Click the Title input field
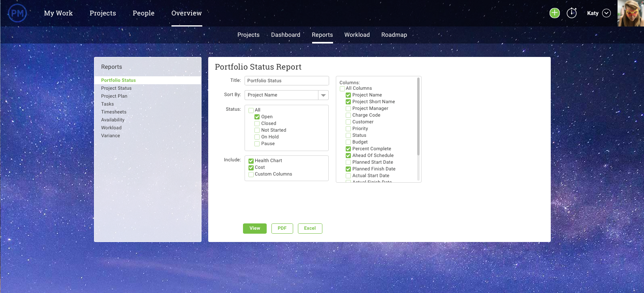The image size is (644, 293). coord(287,81)
